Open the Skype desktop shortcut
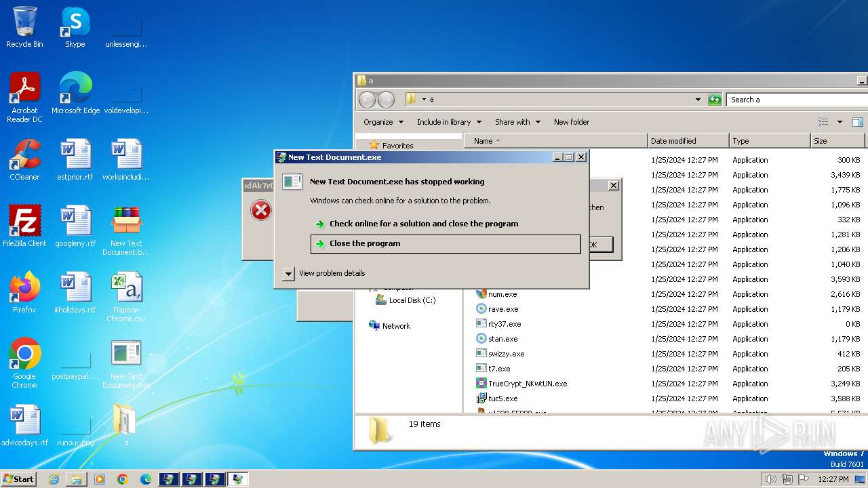 click(75, 27)
